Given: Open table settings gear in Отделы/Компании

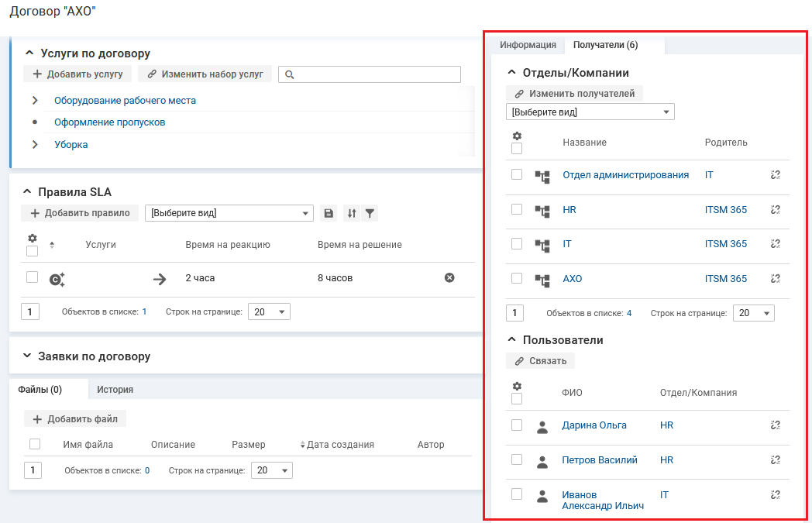Looking at the screenshot, I should pos(517,136).
